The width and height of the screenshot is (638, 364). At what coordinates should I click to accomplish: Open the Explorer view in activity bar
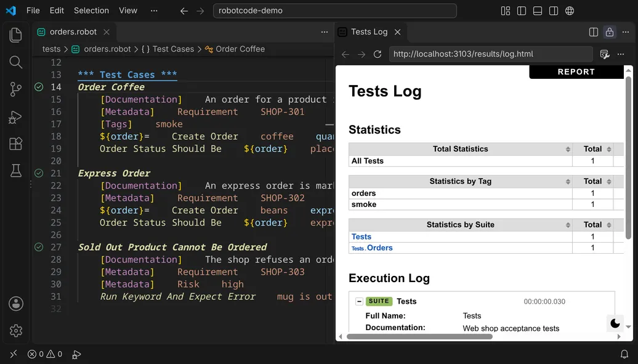click(15, 35)
